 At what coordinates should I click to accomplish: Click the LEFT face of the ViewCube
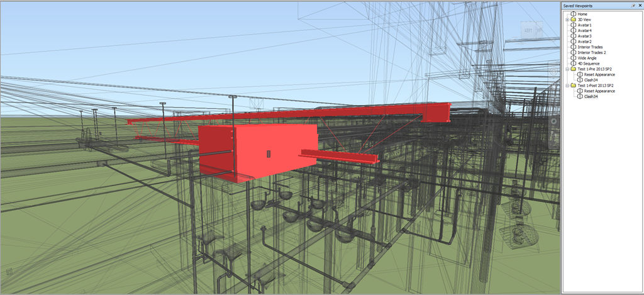tap(528, 30)
